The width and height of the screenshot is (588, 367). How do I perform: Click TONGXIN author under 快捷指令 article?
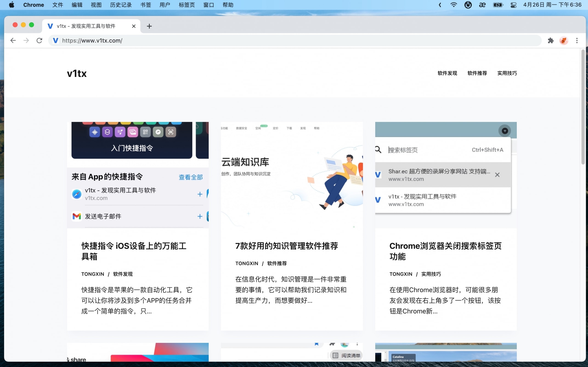[x=93, y=274]
